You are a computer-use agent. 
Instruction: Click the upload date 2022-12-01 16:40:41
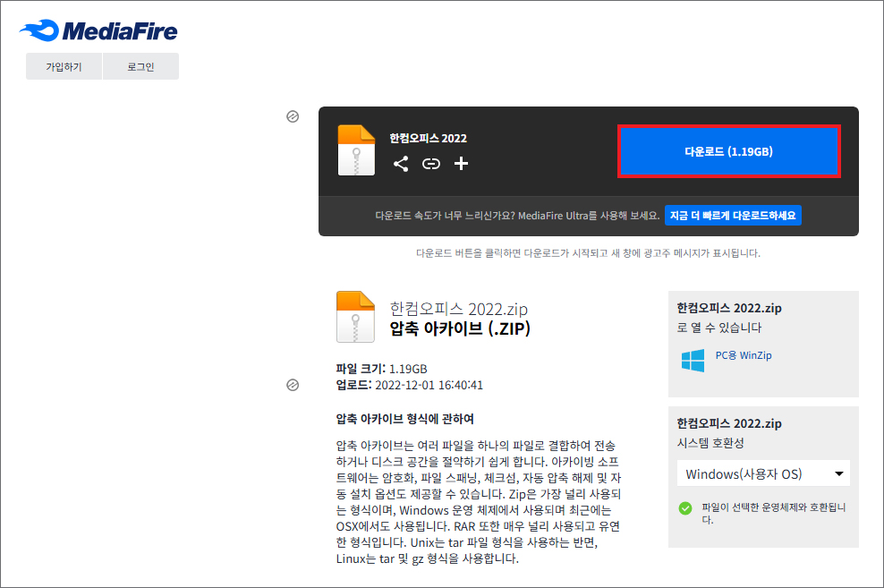429,385
